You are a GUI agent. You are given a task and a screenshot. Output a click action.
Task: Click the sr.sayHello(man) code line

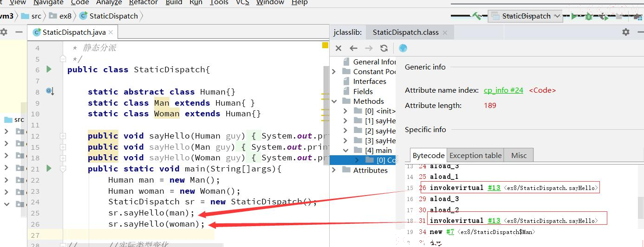(151, 213)
